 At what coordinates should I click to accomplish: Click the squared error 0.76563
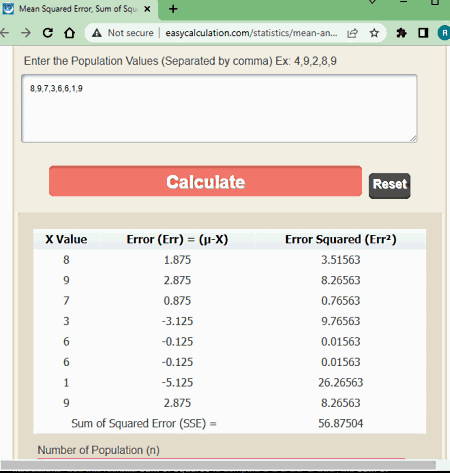tap(341, 301)
